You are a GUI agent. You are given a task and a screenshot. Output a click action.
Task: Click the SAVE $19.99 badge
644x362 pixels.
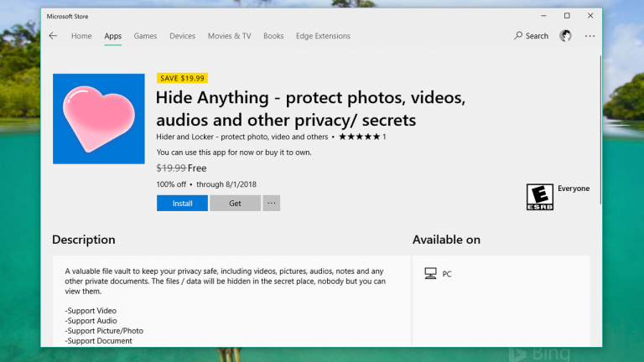182,78
